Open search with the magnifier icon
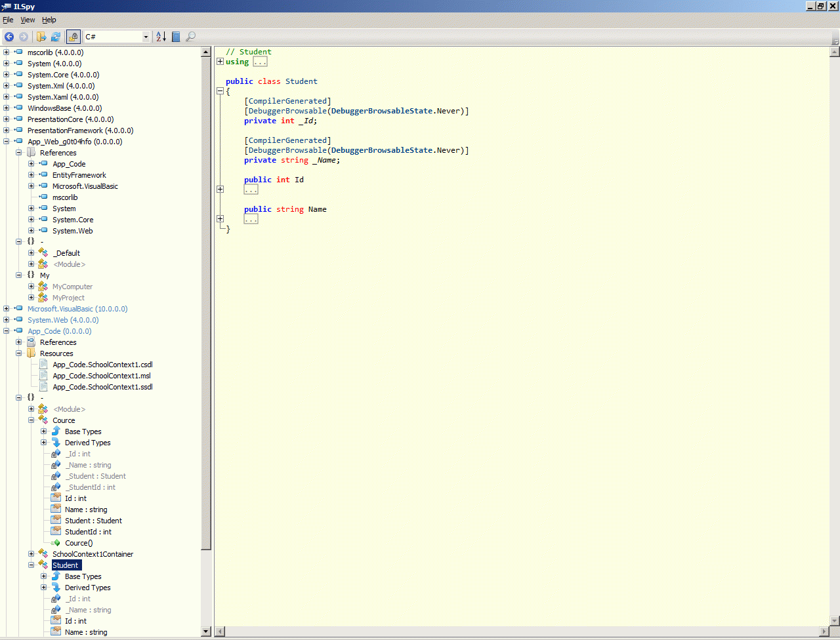 [x=190, y=37]
